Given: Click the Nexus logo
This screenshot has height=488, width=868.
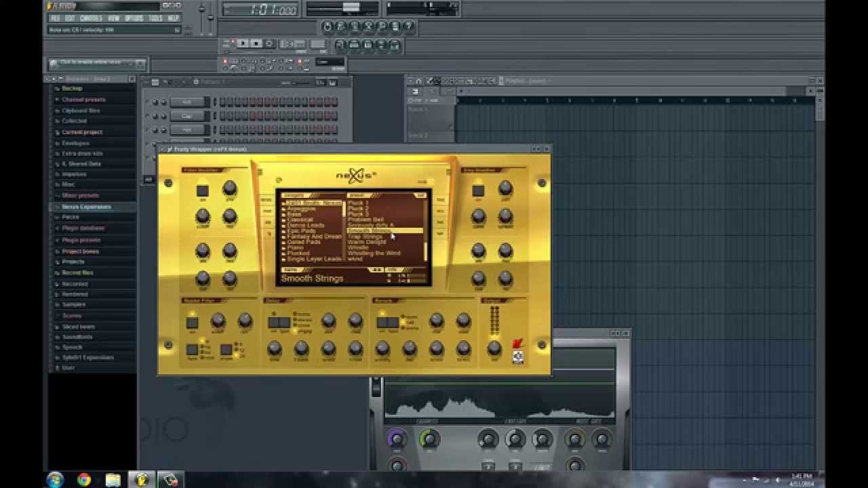Looking at the screenshot, I should [356, 175].
